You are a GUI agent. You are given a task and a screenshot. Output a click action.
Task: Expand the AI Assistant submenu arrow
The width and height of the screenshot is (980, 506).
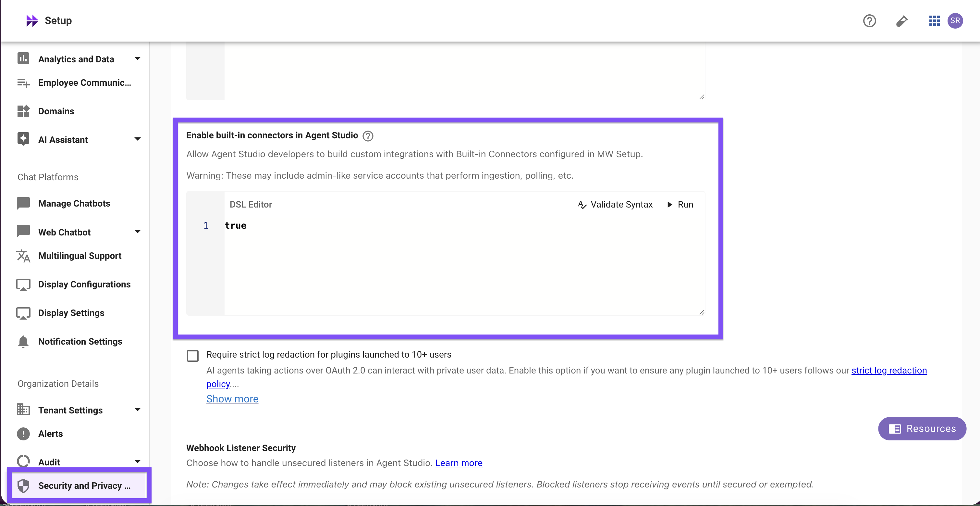point(137,139)
